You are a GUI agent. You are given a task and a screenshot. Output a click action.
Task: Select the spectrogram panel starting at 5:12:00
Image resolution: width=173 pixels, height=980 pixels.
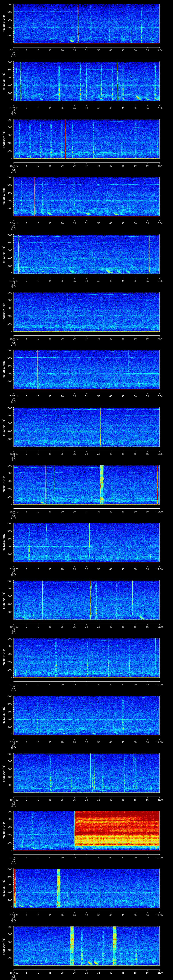coord(86,658)
